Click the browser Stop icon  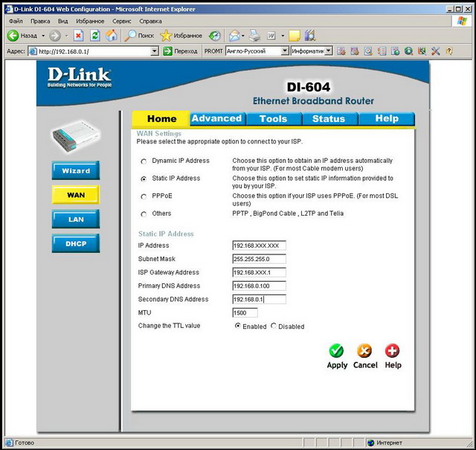(x=78, y=36)
